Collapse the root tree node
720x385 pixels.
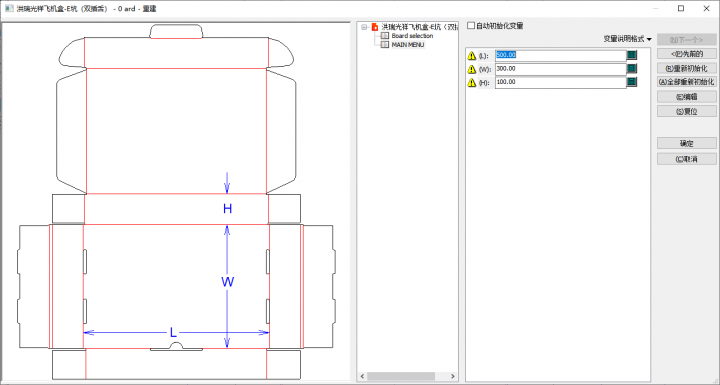[364, 28]
